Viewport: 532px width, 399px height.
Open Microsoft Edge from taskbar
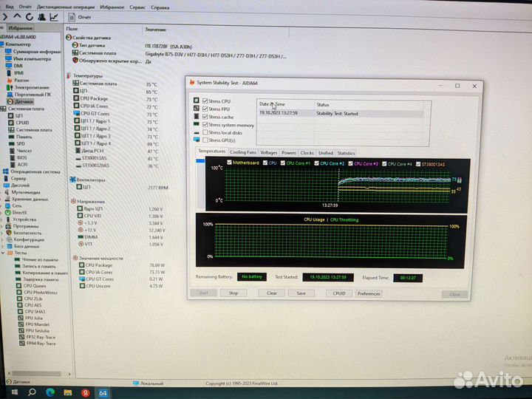coord(50,392)
